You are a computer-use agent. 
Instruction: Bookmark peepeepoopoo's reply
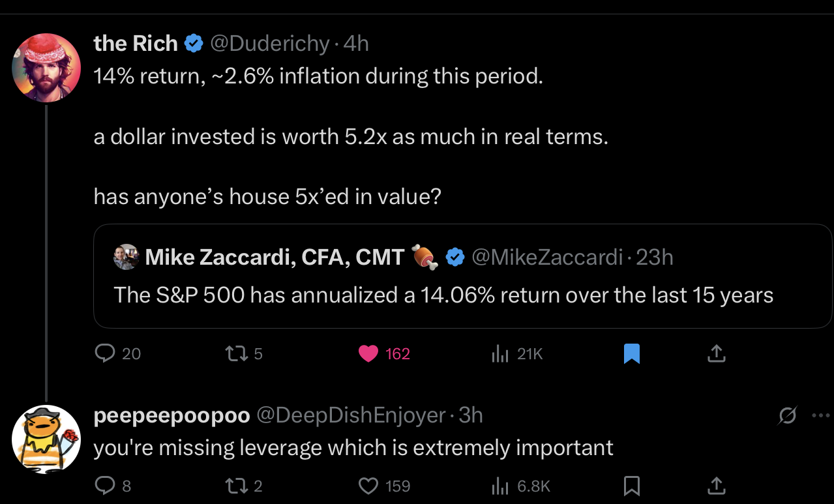[x=632, y=485]
